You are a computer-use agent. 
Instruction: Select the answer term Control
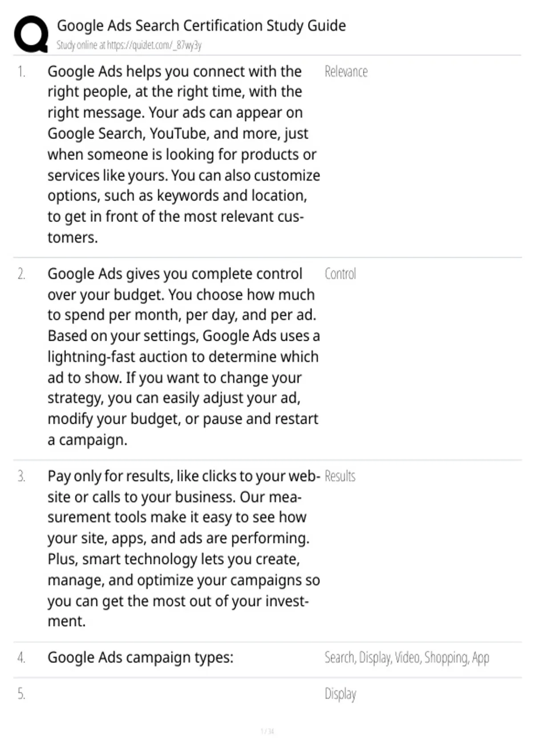[340, 274]
